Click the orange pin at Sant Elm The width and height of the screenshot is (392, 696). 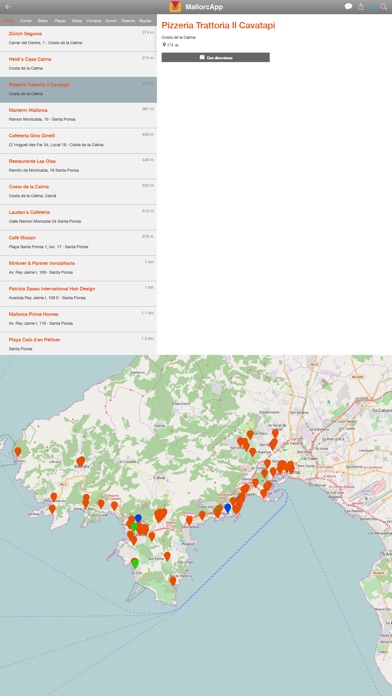pos(18,452)
